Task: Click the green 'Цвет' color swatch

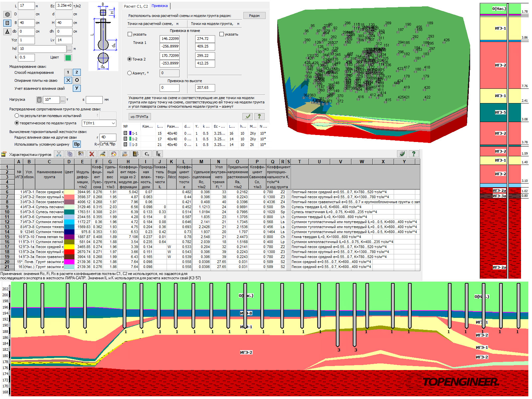Action: click(x=68, y=58)
